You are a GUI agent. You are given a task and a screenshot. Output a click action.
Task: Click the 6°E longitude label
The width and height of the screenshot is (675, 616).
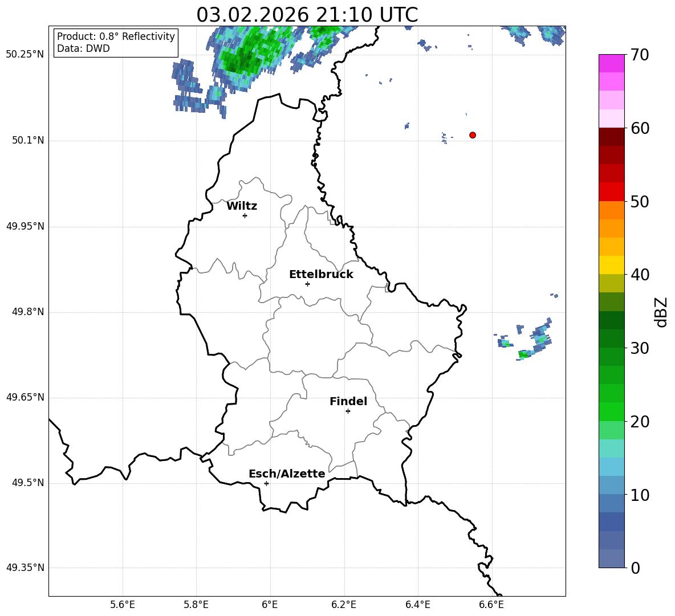click(270, 605)
